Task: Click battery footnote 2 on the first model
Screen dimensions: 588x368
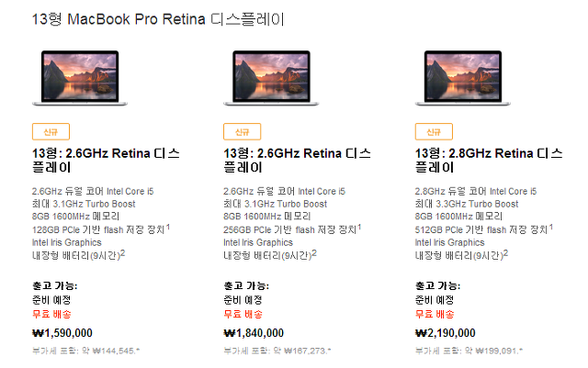Action: (x=122, y=253)
